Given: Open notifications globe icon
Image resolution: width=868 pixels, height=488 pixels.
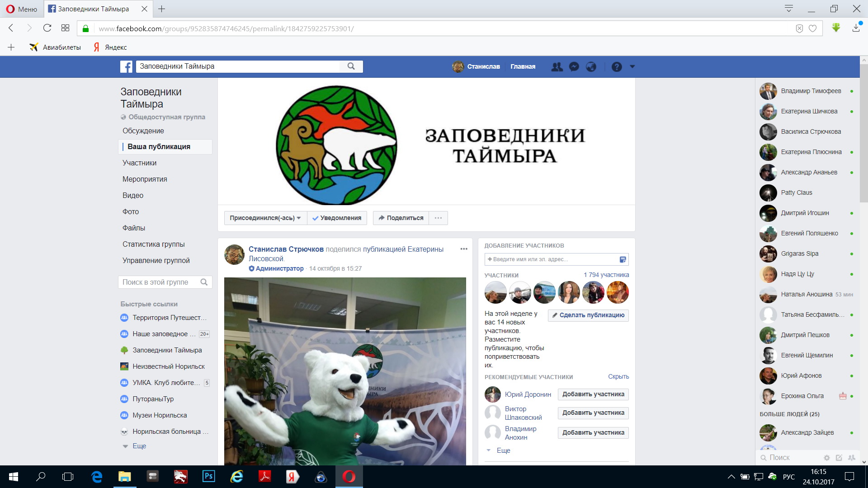Looking at the screenshot, I should (x=591, y=67).
